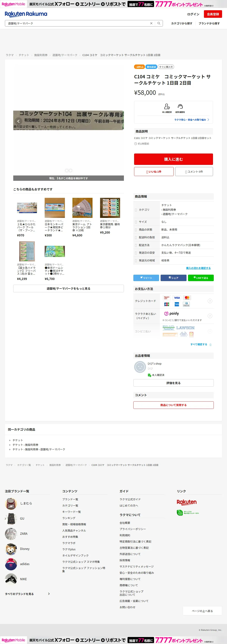The height and width of the screenshot is (644, 227).
Task: Click breadcrumb ラクマ at top
Action: point(10,55)
